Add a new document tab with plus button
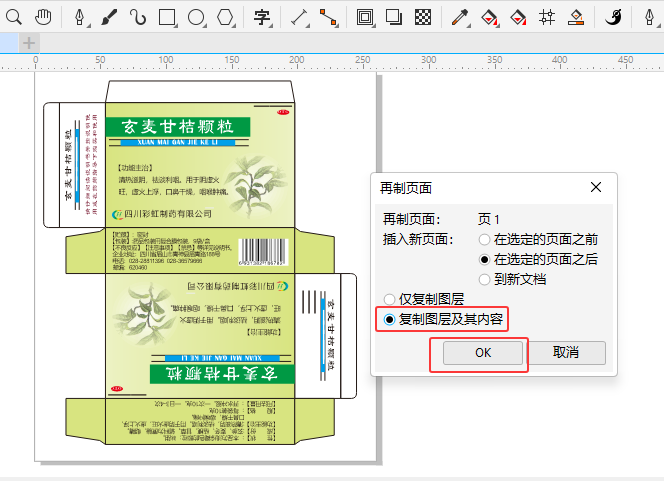 coord(29,43)
